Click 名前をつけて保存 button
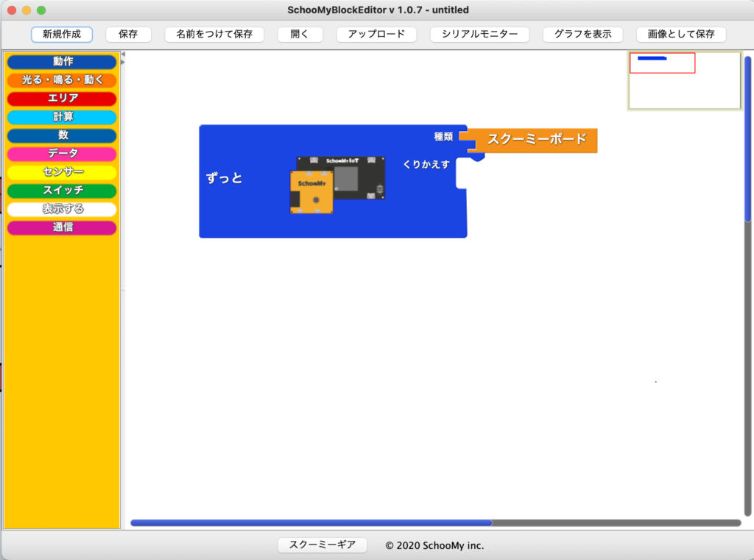The image size is (754, 560). tap(214, 34)
